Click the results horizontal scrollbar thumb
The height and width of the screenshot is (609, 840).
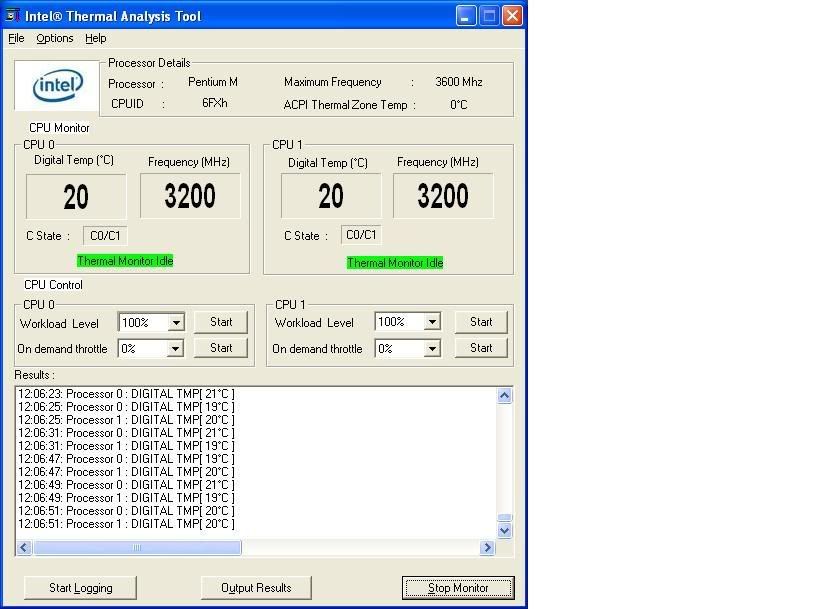(x=137, y=547)
